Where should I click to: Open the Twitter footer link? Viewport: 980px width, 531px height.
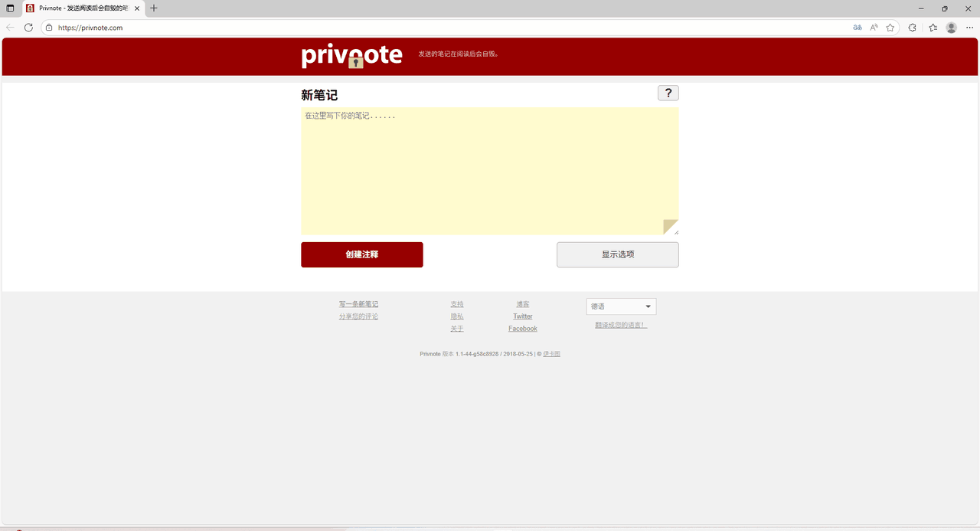[x=523, y=316]
